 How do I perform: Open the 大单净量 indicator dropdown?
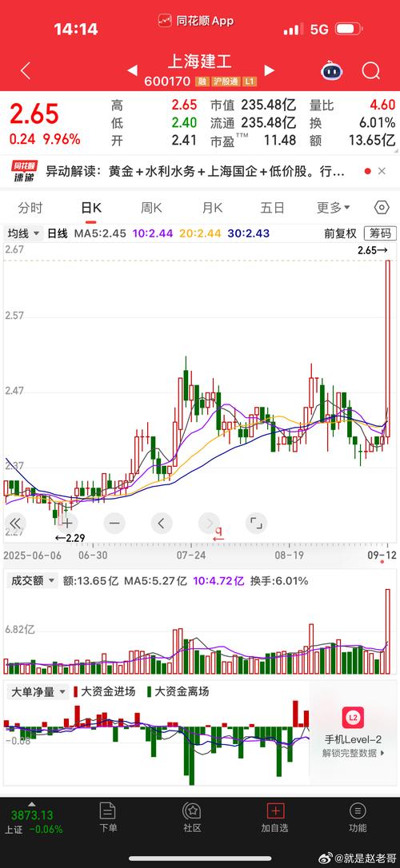click(x=37, y=691)
